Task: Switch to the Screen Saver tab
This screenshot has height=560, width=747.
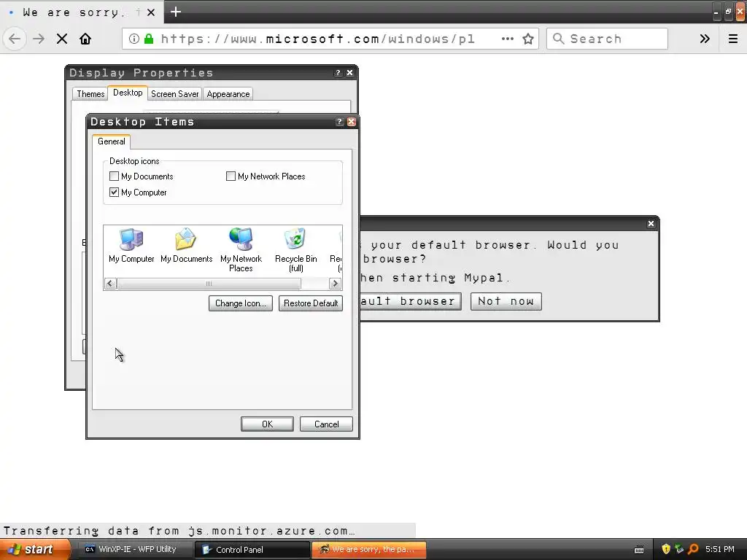Action: pyautogui.click(x=175, y=94)
